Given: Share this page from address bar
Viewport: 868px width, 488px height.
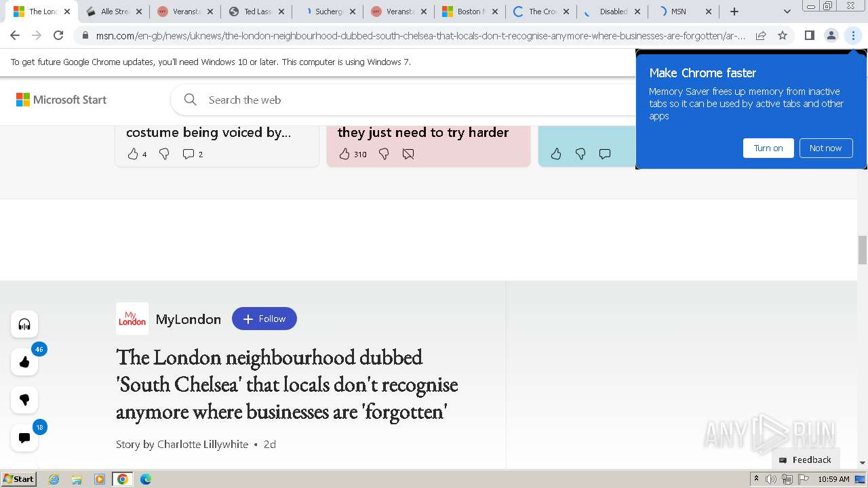Looking at the screenshot, I should (761, 35).
